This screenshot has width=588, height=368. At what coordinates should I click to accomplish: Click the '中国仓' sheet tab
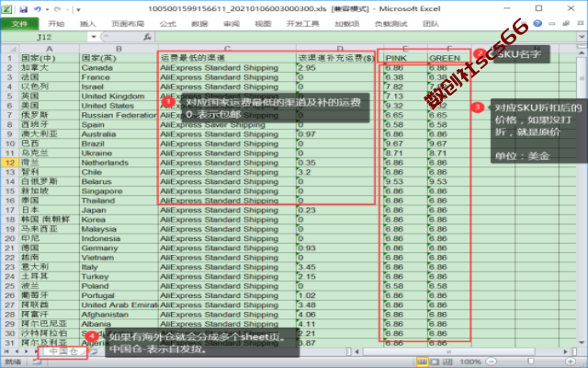point(63,351)
